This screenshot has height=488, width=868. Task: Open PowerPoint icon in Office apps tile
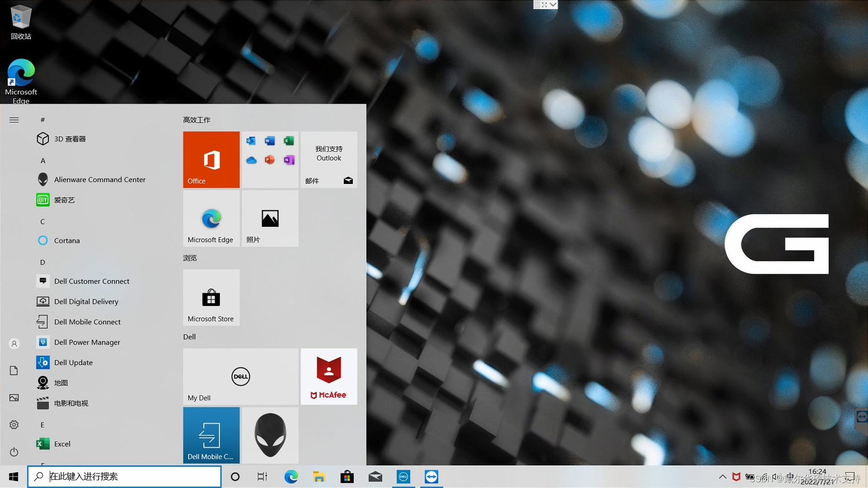[270, 160]
